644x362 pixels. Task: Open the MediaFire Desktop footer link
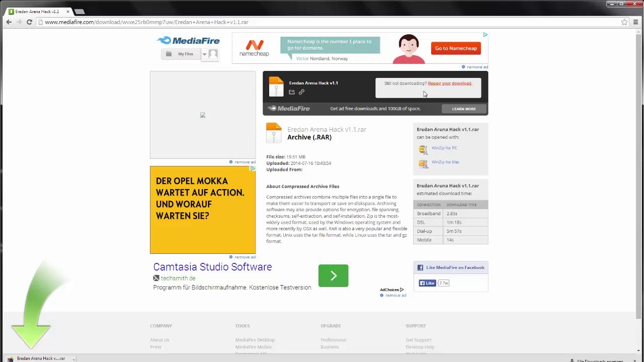click(255, 340)
